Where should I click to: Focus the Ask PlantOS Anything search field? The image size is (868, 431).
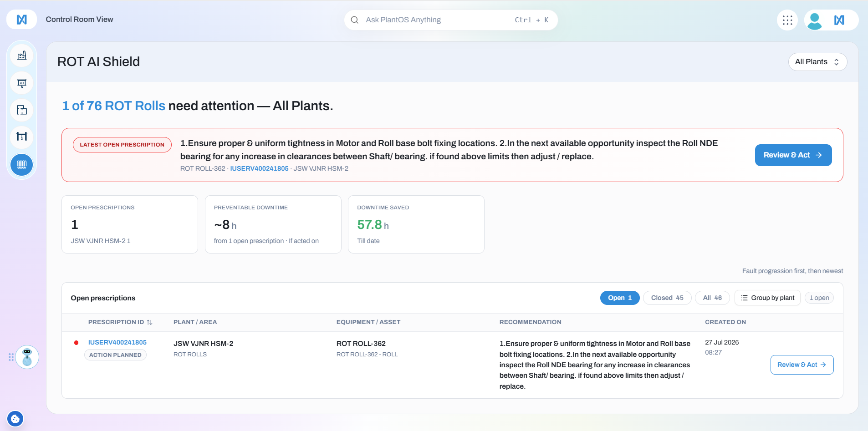pos(451,20)
